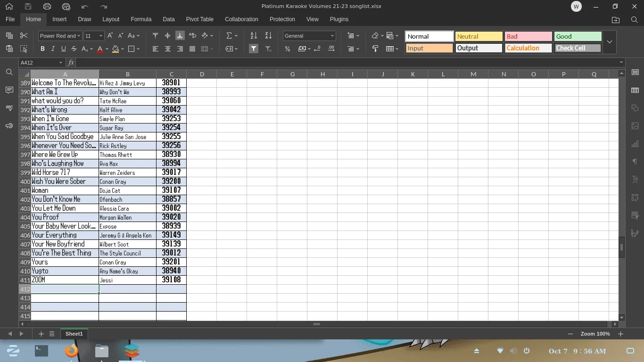Click the Zoom in plus button
The height and width of the screenshot is (362, 644).
(x=620, y=334)
